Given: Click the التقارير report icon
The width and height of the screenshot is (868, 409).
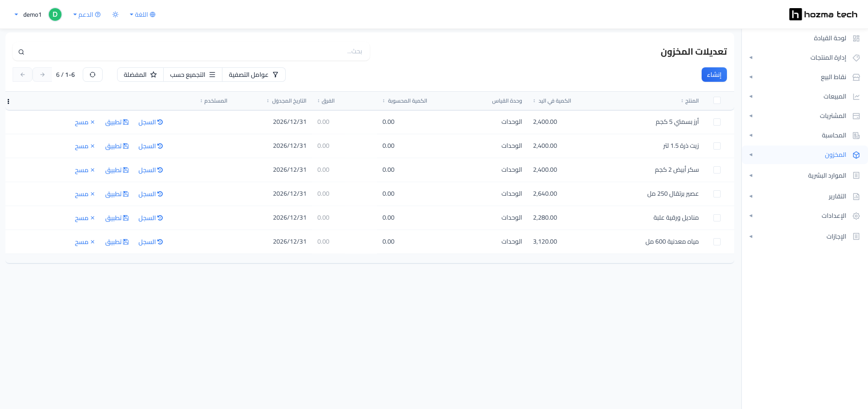Looking at the screenshot, I should [x=856, y=196].
